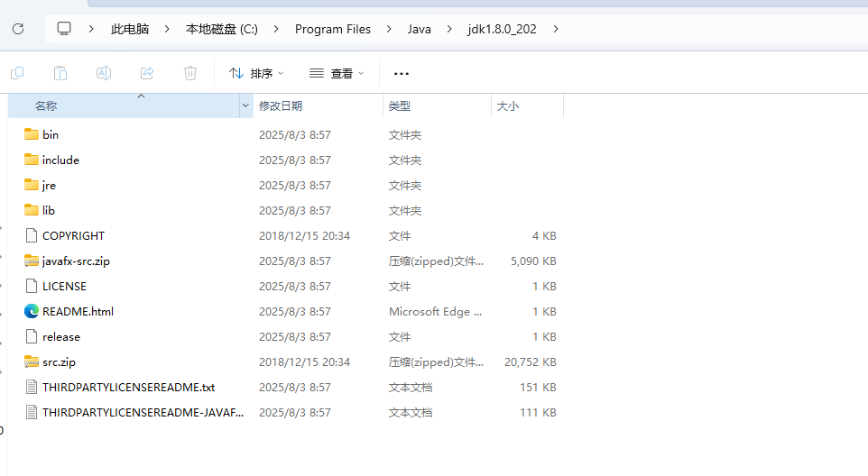Screen dimensions: 868x476
Task: Click the 5,090 KB size cell
Action: tap(533, 261)
